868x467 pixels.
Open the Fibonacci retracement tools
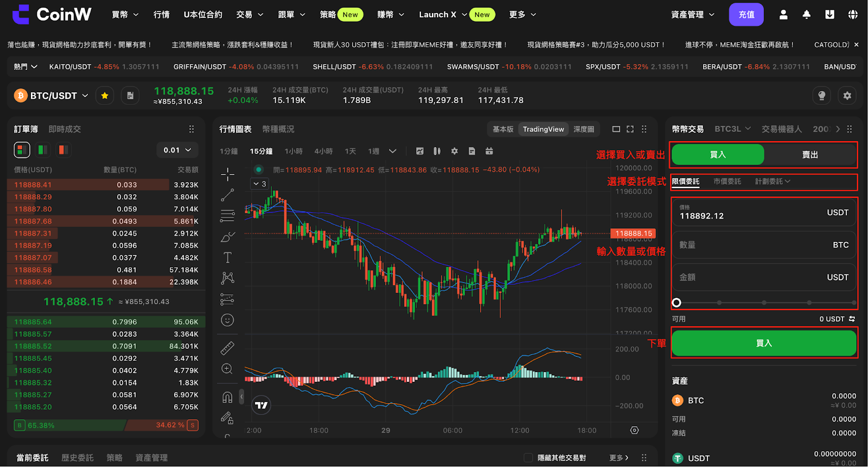tap(228, 216)
